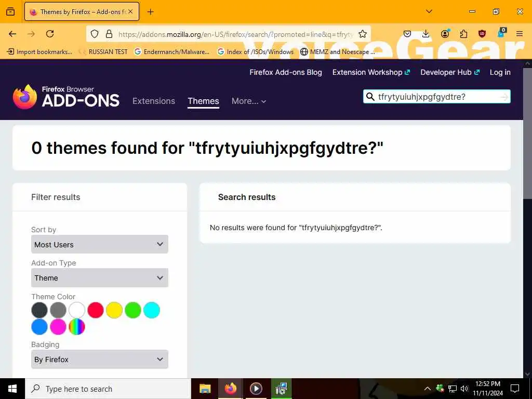The image size is (532, 399).
Task: Click the taskbar search box
Action: (x=108, y=389)
